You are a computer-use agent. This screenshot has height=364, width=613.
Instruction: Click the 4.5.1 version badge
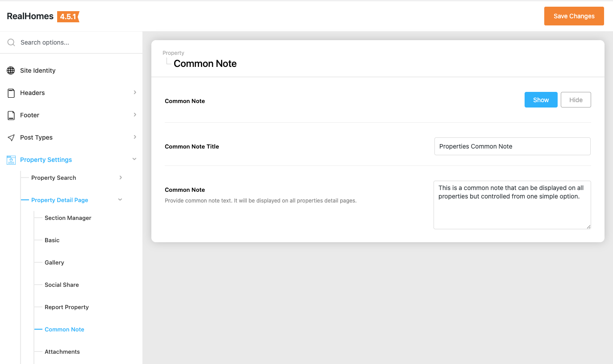(68, 17)
